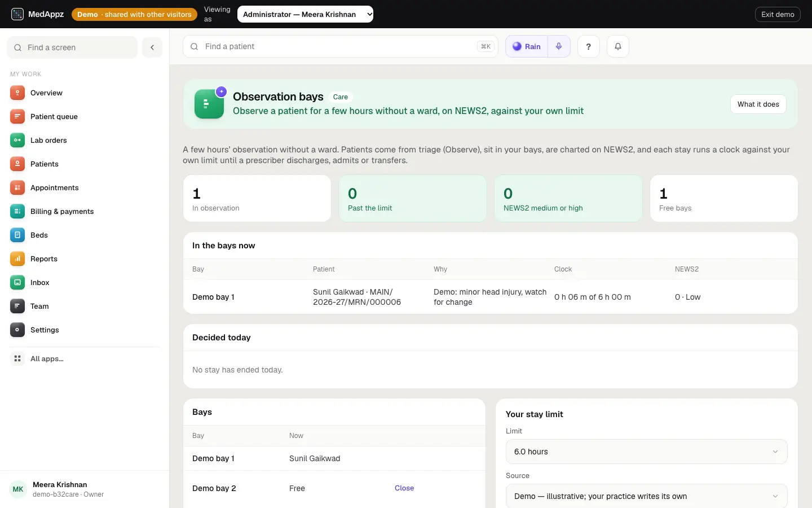Select the NEWS2 medium or high card
The width and height of the screenshot is (812, 508).
568,198
